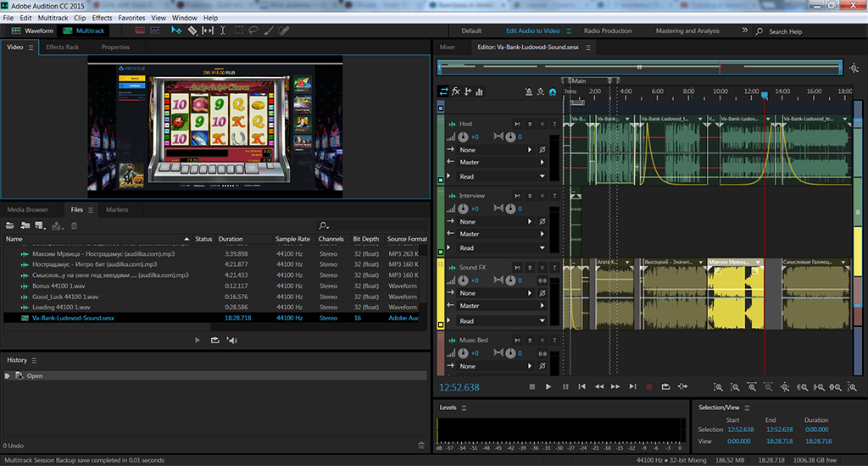Open the Favorites menu
The image size is (868, 466).
tap(131, 18)
